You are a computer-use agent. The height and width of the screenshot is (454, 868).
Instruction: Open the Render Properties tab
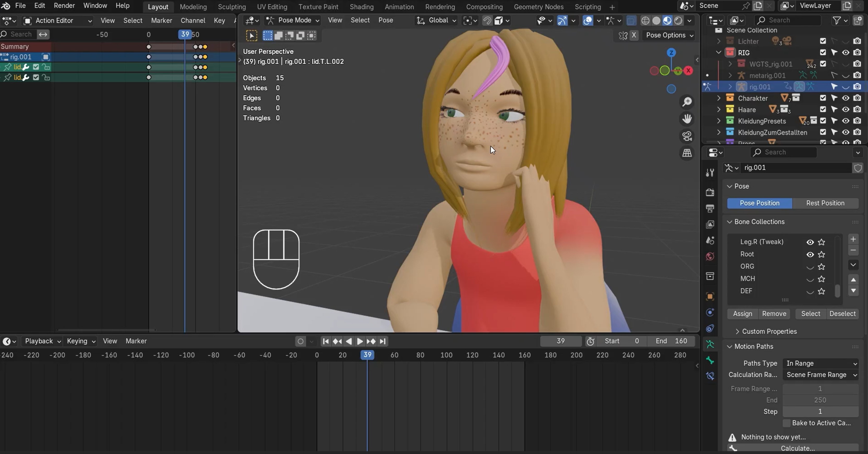point(710,193)
